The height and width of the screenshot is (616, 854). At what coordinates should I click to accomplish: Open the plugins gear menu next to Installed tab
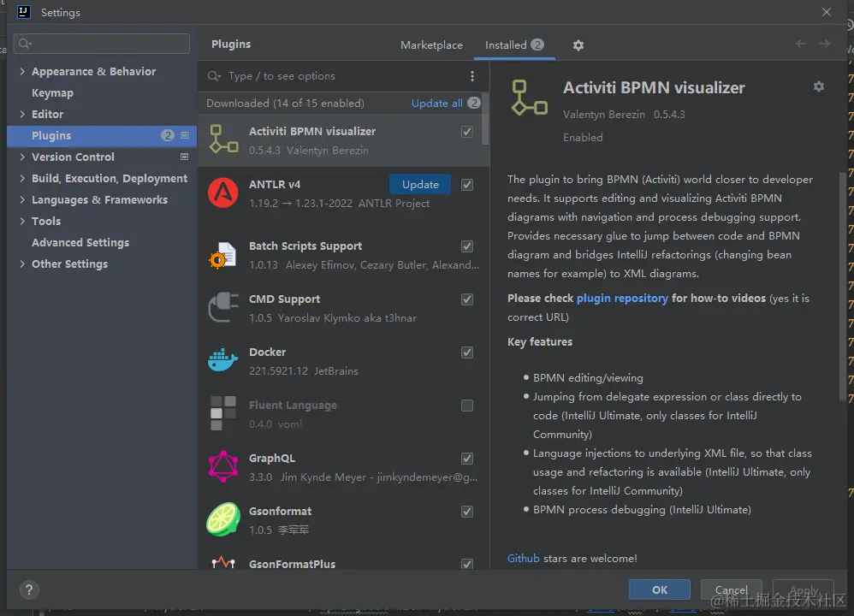pyautogui.click(x=578, y=45)
